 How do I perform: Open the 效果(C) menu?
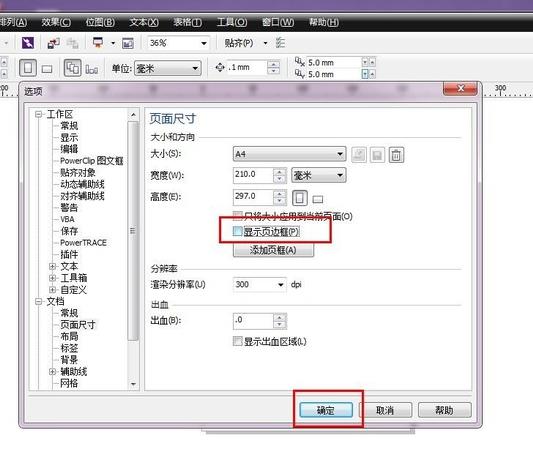point(56,22)
